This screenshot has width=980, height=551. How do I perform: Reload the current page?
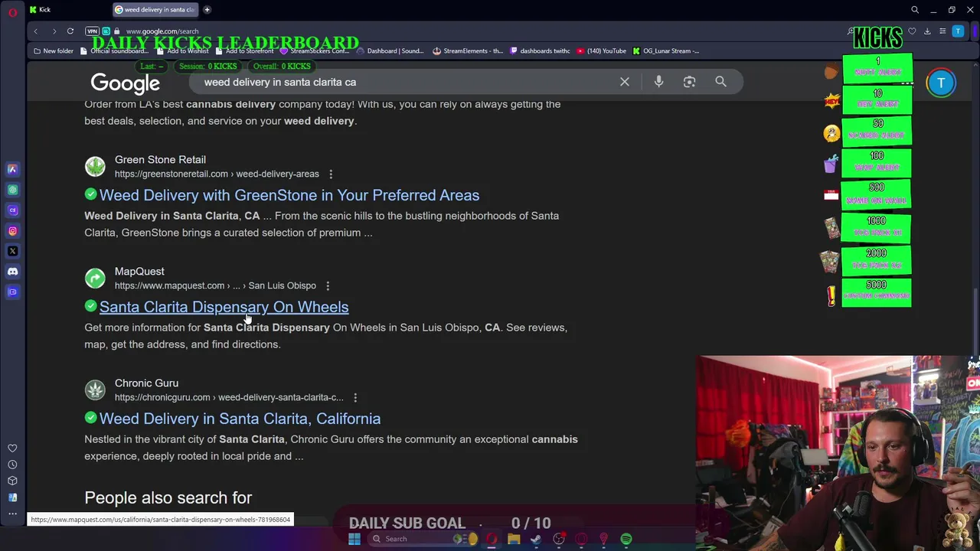[70, 31]
